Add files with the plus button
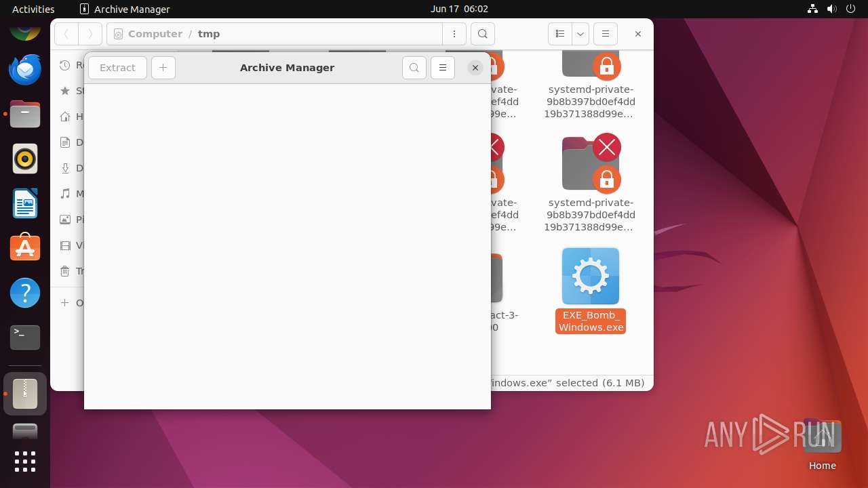 163,68
